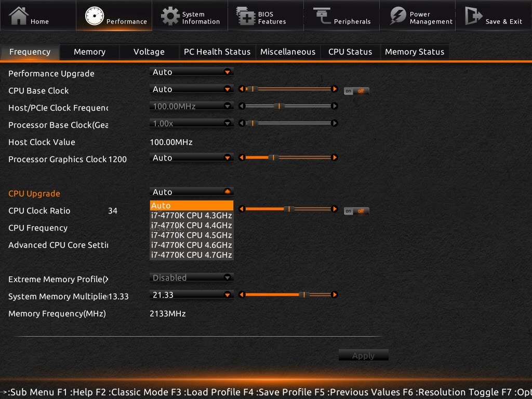Image resolution: width=532 pixels, height=399 pixels.
Task: Click right arrow of Processor Base Clock slider
Action: tap(334, 123)
